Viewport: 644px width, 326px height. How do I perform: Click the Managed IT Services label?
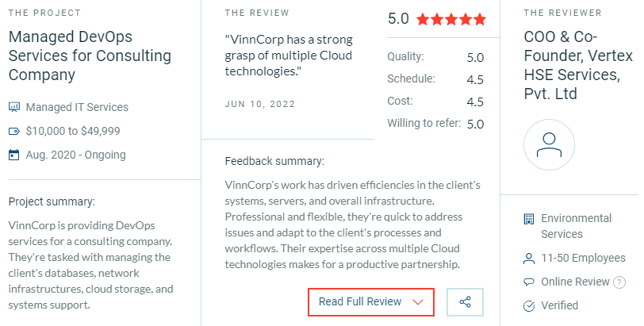tap(77, 108)
